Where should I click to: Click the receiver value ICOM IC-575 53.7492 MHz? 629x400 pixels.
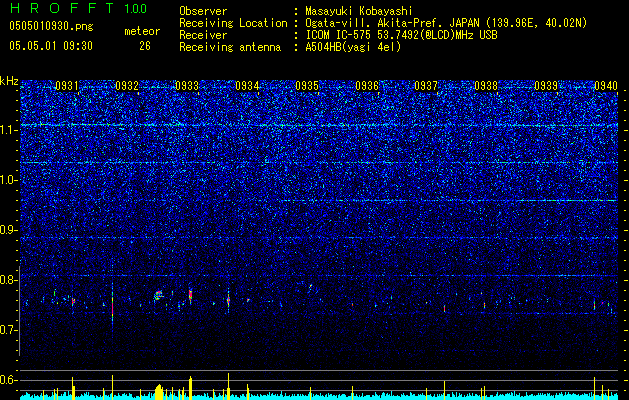401,35
